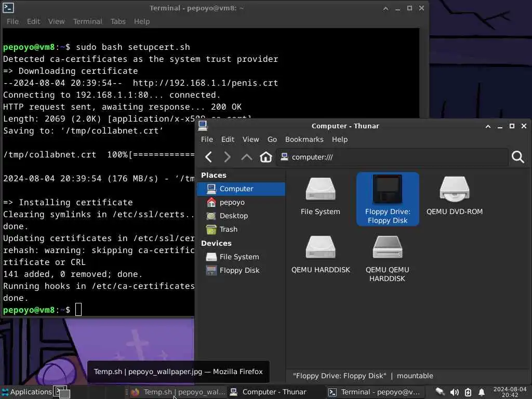Minimize the Thunar window
Image resolution: width=532 pixels, height=399 pixels.
tap(500, 127)
